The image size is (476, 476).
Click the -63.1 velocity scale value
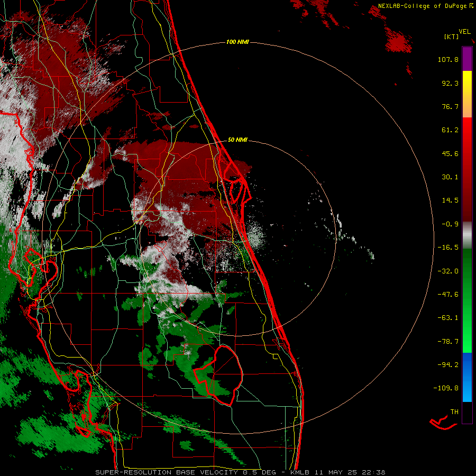tap(448, 318)
